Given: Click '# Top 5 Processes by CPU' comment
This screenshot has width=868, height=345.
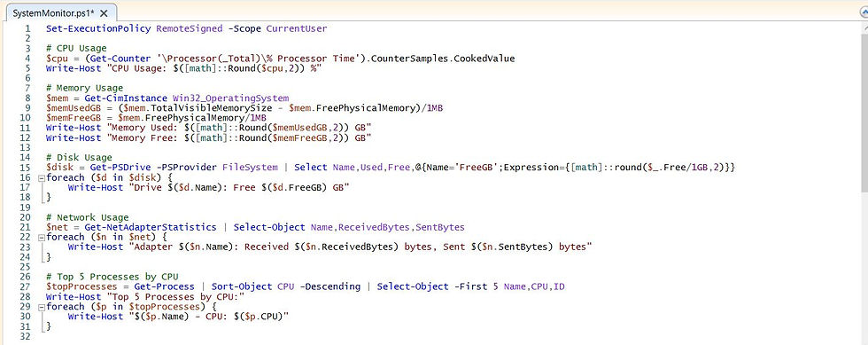Looking at the screenshot, I should (112, 277).
